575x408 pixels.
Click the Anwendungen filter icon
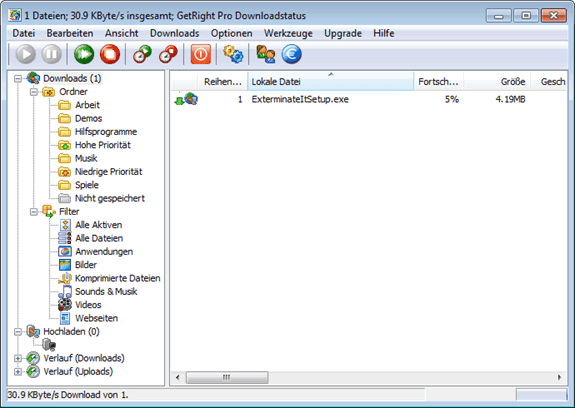[x=65, y=251]
